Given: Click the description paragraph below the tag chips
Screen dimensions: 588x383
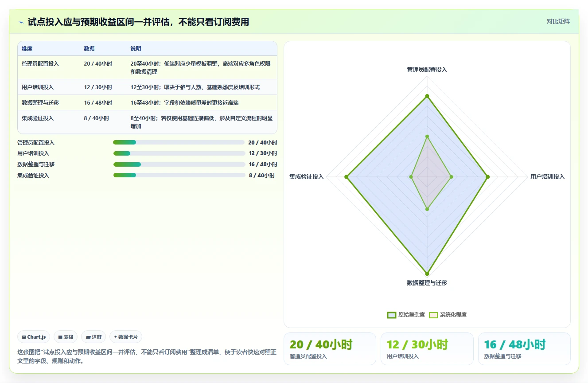Looking at the screenshot, I should pos(147,356).
